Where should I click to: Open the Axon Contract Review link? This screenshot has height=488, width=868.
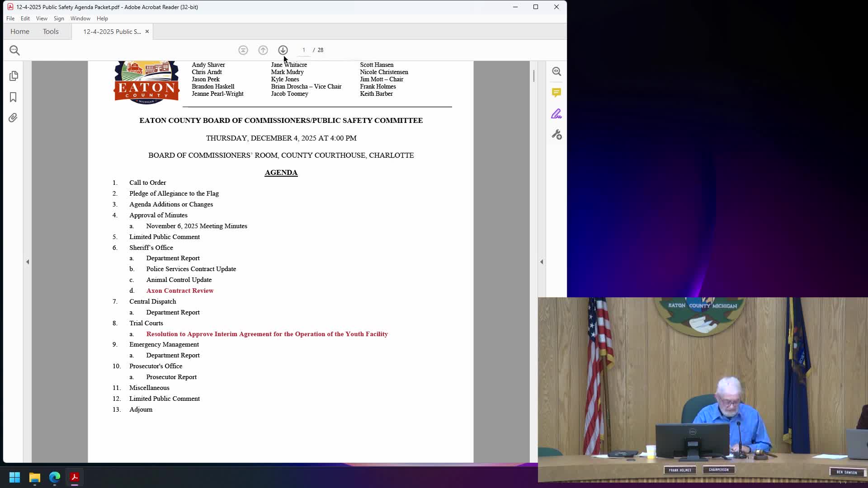coord(179,291)
